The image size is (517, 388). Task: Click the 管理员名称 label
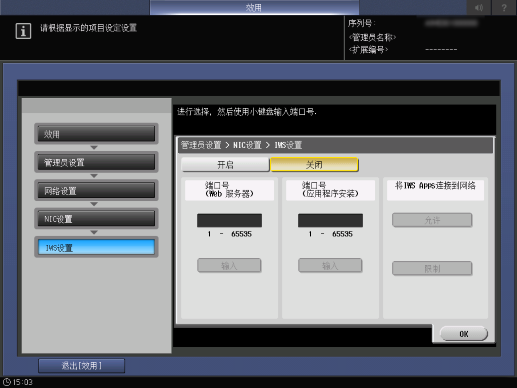[x=372, y=37]
